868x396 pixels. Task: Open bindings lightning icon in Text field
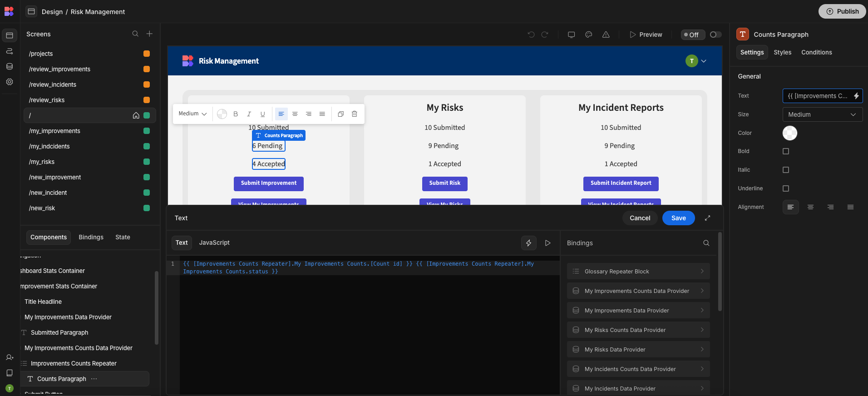856,96
